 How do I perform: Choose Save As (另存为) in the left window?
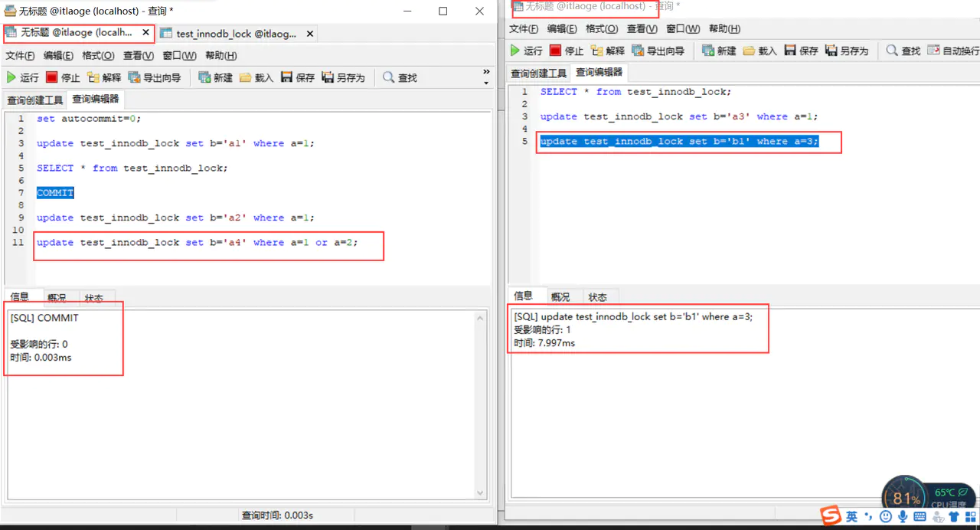coord(344,77)
